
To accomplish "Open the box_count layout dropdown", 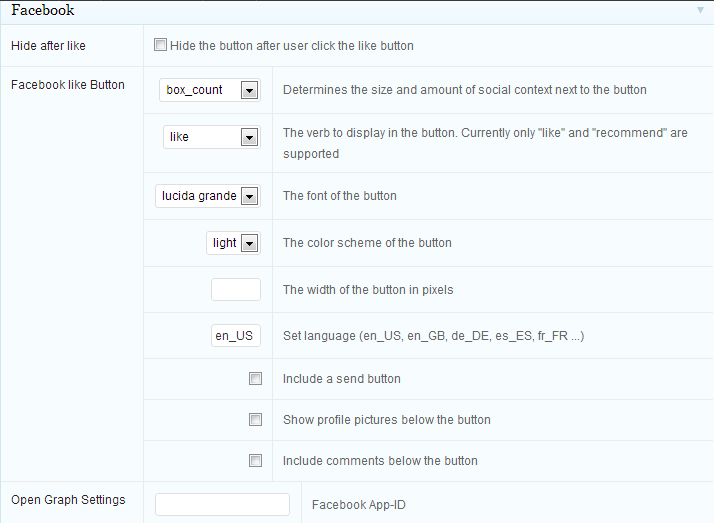I will (x=209, y=90).
